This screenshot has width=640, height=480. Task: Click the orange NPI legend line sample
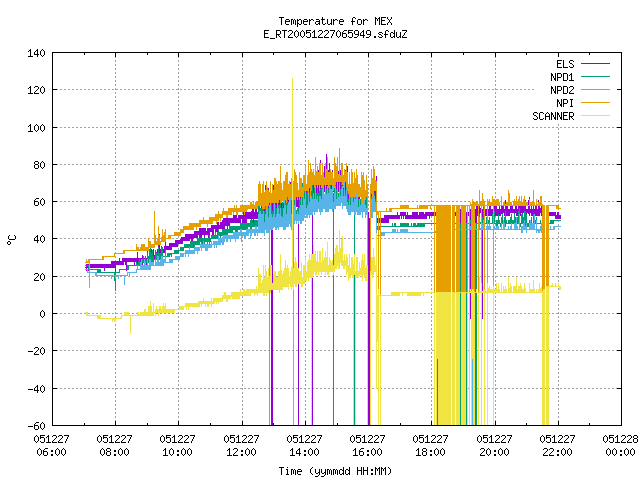596,103
